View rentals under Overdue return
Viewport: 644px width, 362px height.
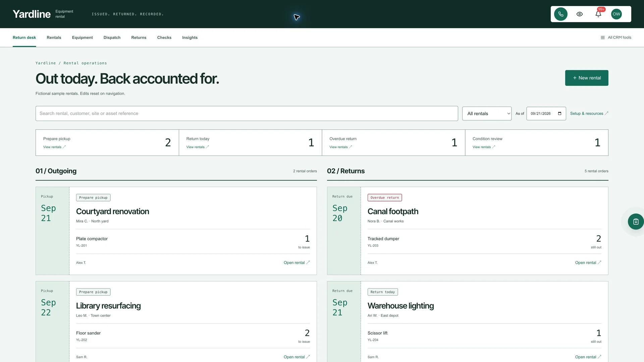[x=341, y=147]
